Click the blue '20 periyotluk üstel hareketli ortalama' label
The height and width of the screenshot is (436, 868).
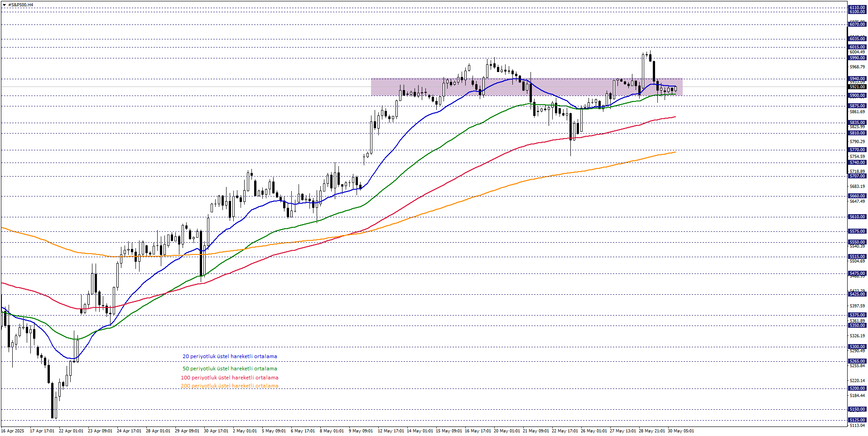coord(230,356)
